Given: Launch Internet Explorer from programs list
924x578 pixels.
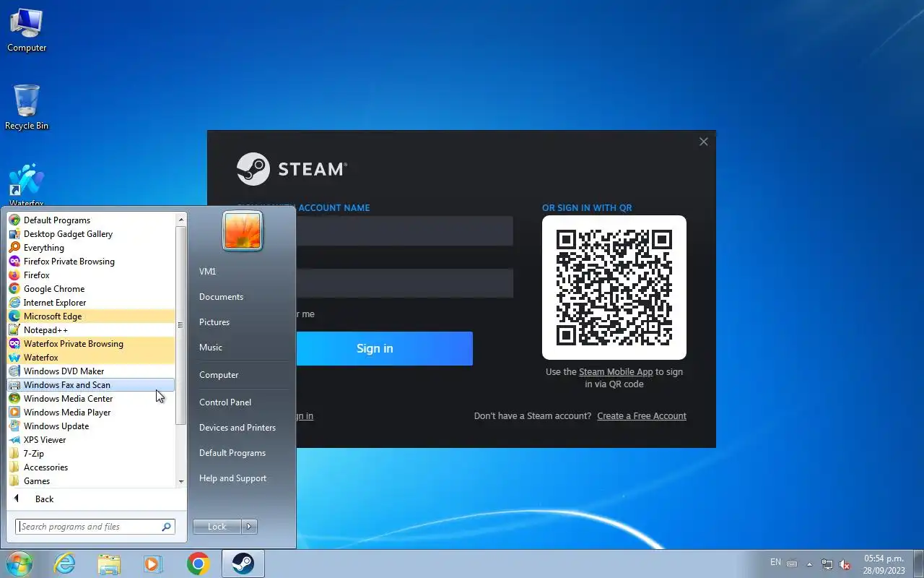Looking at the screenshot, I should pyautogui.click(x=91, y=303).
